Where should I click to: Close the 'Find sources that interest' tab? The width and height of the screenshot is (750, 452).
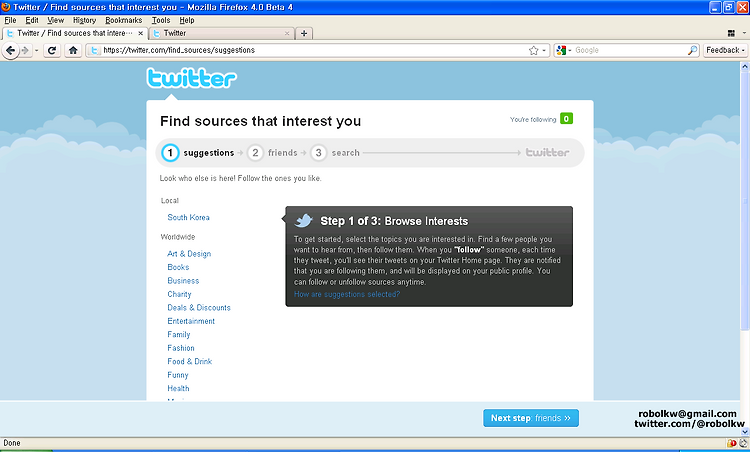[141, 33]
